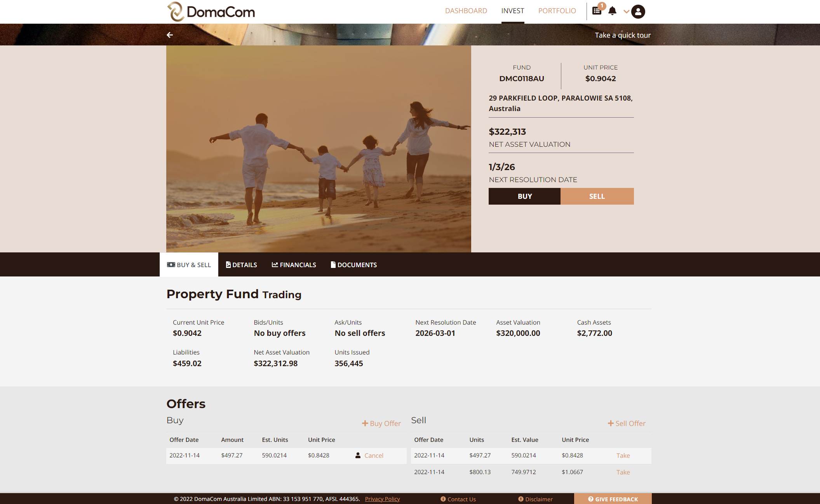Go back using the left arrow icon

click(x=170, y=35)
